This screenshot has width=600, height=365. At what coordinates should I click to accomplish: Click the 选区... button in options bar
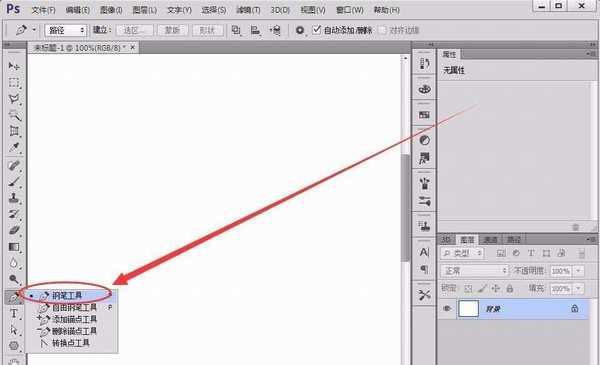click(134, 30)
